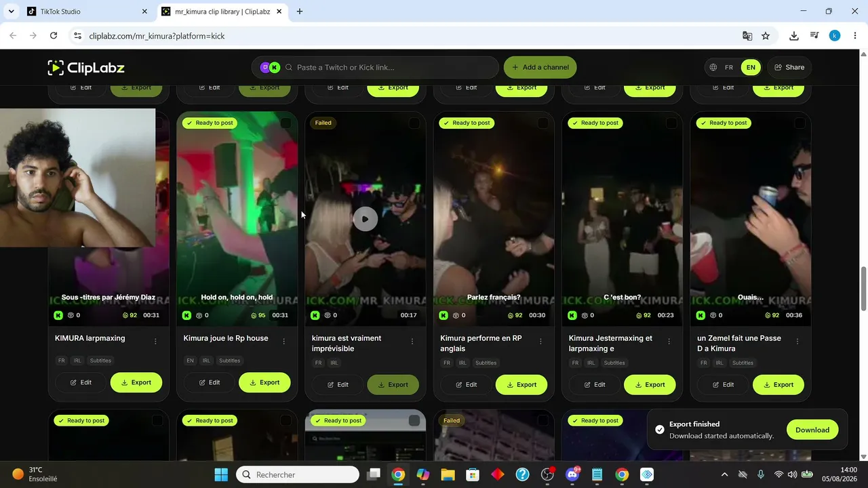
Task: Click the volume icon in the system tray
Action: [792, 474]
